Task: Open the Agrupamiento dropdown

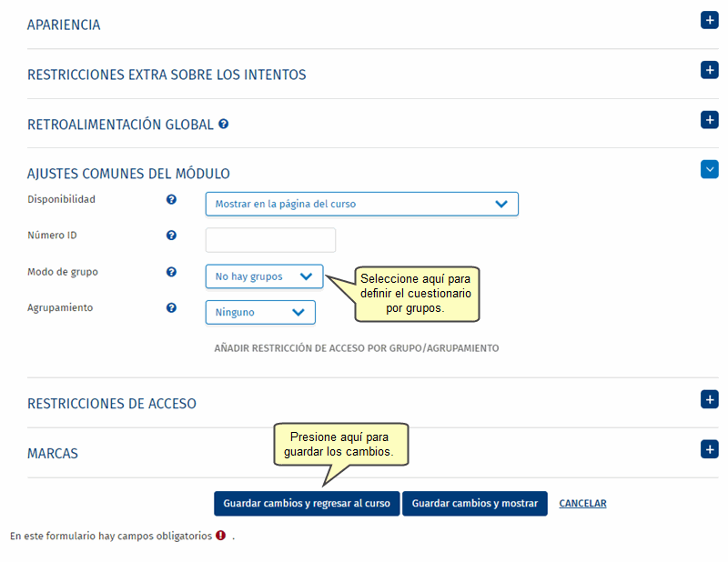Action: (260, 313)
